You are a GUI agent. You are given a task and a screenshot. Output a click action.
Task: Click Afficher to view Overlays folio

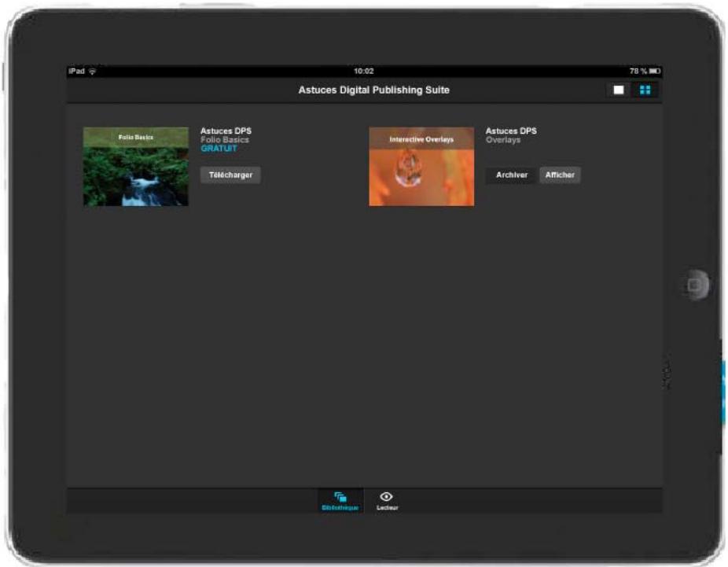[560, 175]
